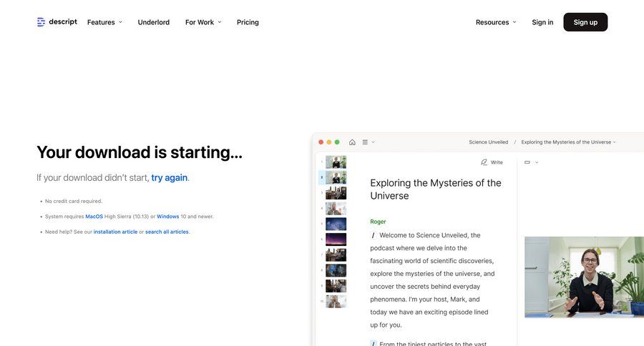Expand the Resources dropdown
Viewport: 644px width, 346px height.
pos(496,22)
